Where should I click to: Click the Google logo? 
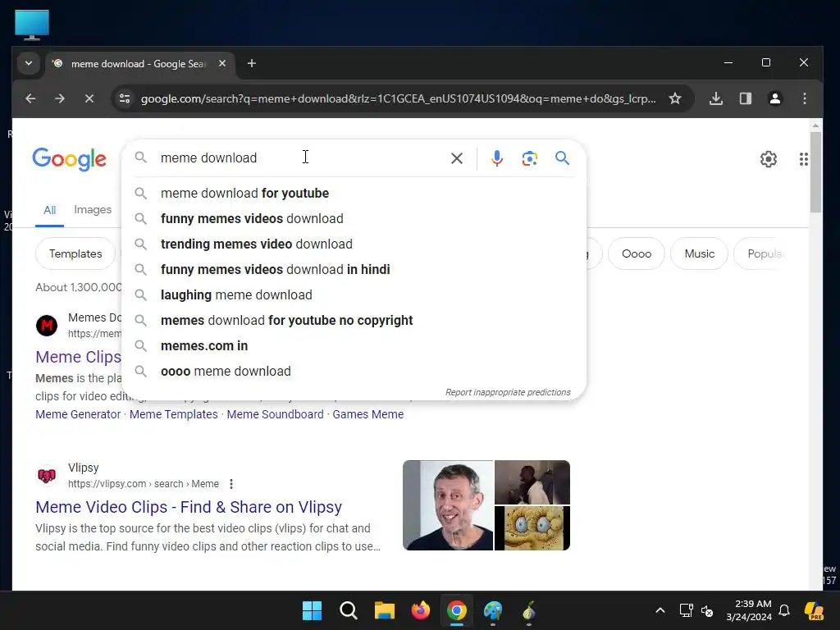pos(69,159)
